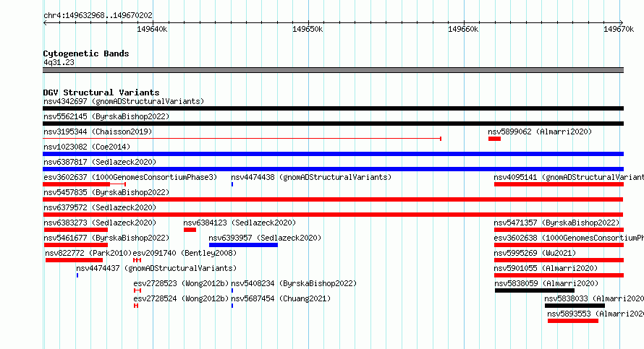644x349 pixels.
Task: Open nsv5457835 (ByrskaBishop2022) label
Action: 106,192
